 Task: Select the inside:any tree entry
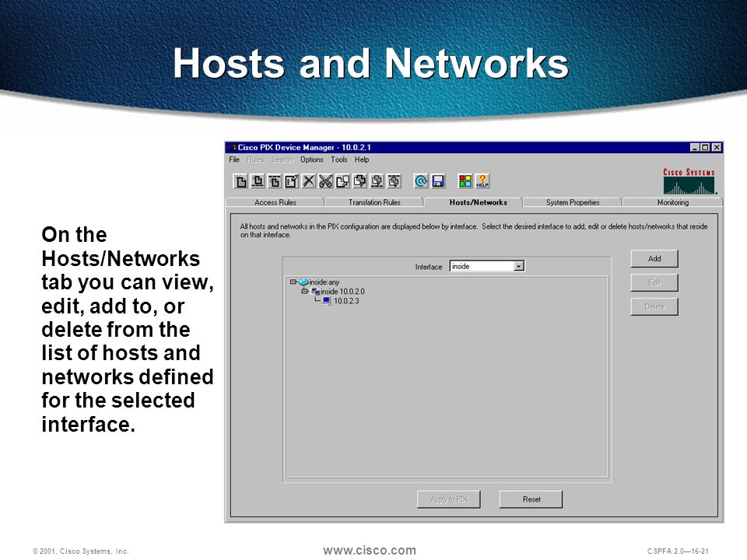(324, 282)
